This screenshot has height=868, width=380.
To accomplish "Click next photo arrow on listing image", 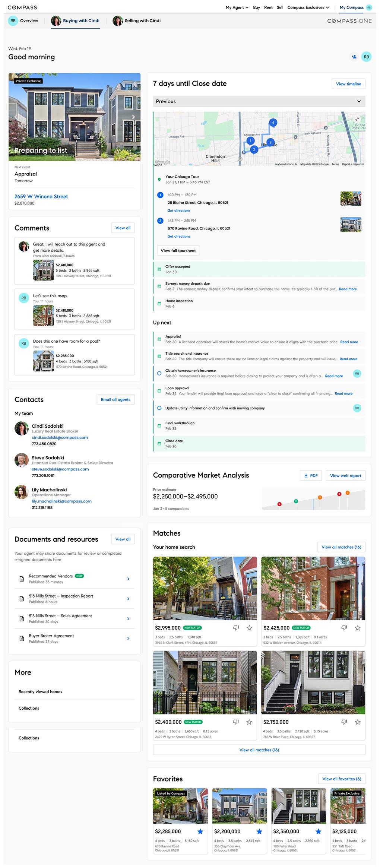I will pyautogui.click(x=133, y=117).
